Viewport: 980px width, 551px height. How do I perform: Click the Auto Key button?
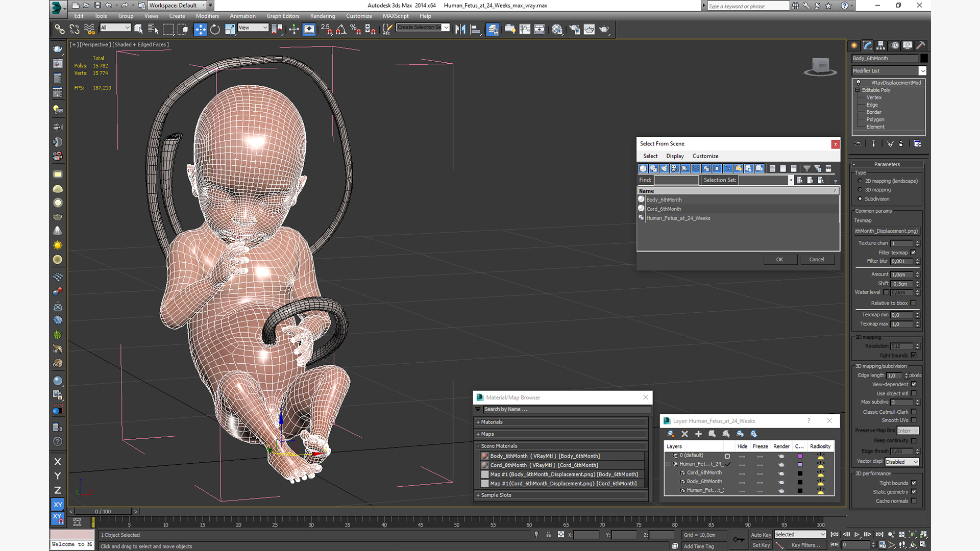click(x=761, y=535)
